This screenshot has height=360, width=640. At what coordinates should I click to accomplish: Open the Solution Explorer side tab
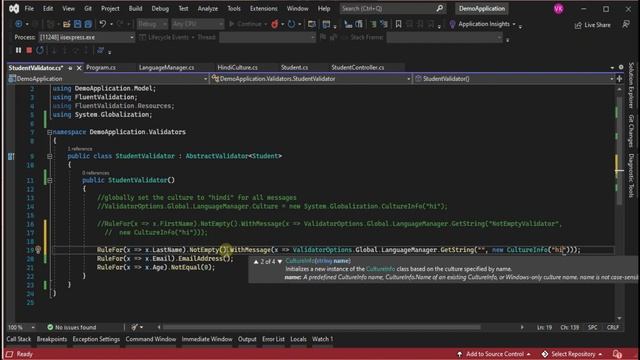pyautogui.click(x=631, y=85)
